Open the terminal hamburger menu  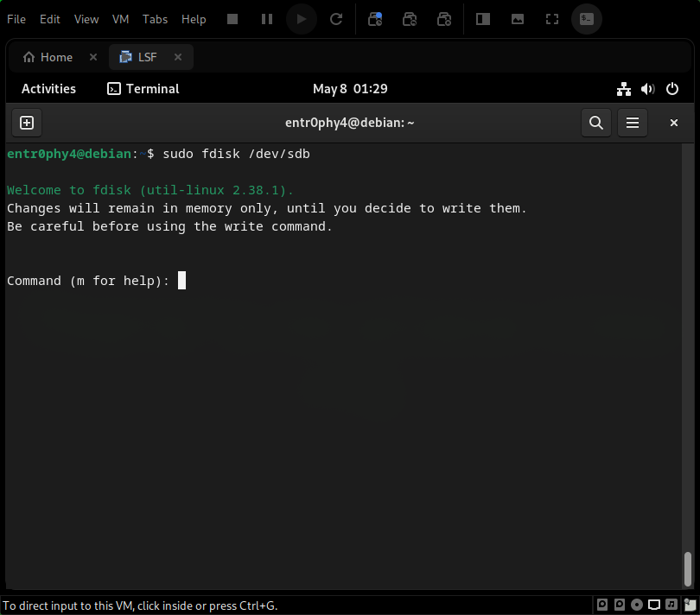632,123
